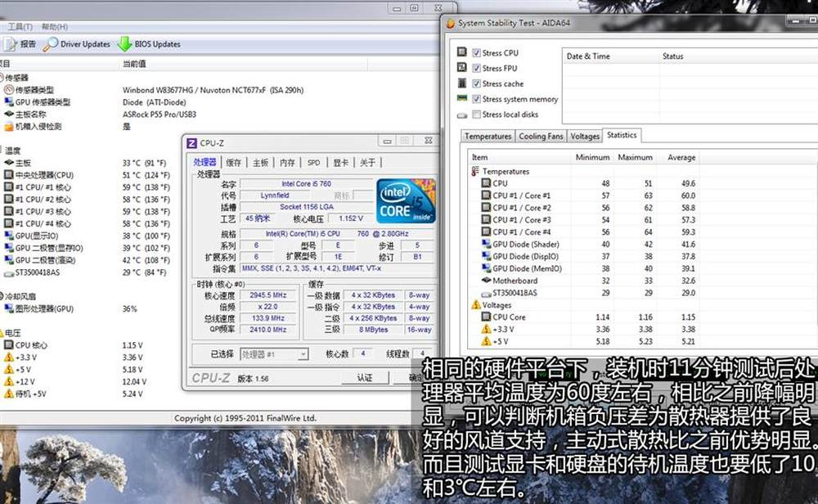Collapse the Temperatures group in Statistics
The width and height of the screenshot is (818, 504).
pyautogui.click(x=475, y=171)
